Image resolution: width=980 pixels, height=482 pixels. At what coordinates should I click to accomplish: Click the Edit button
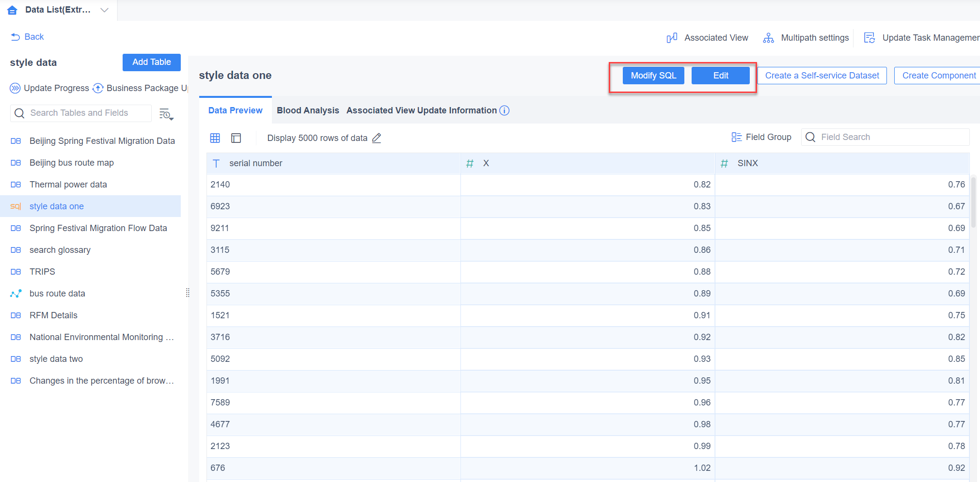(721, 76)
